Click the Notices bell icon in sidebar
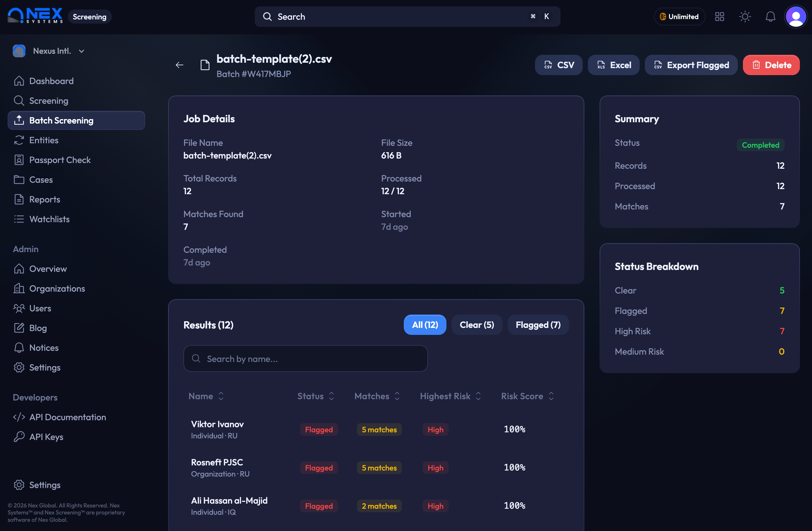The width and height of the screenshot is (812, 531). click(19, 348)
